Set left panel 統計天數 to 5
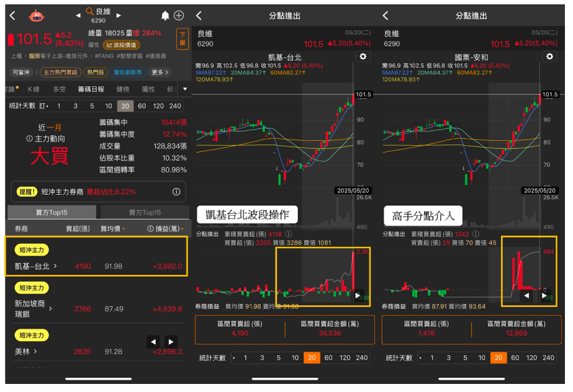 (x=92, y=106)
